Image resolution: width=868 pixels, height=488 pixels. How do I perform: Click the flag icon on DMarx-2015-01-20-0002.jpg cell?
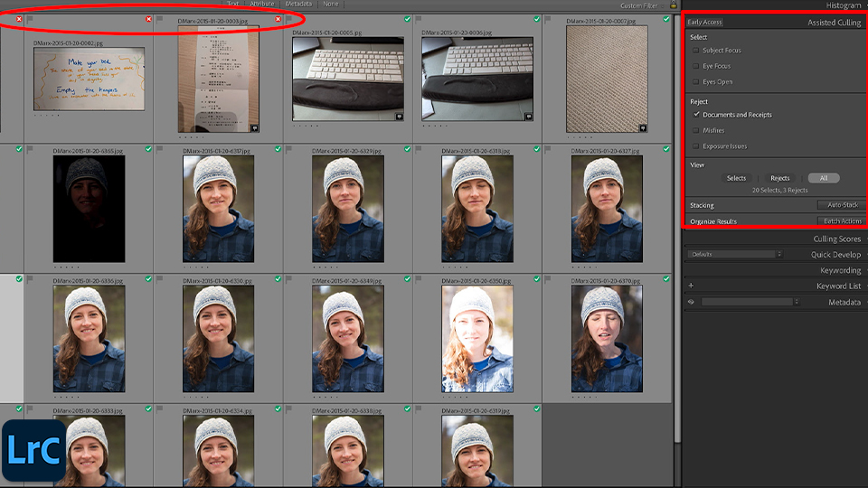pyautogui.click(x=30, y=19)
